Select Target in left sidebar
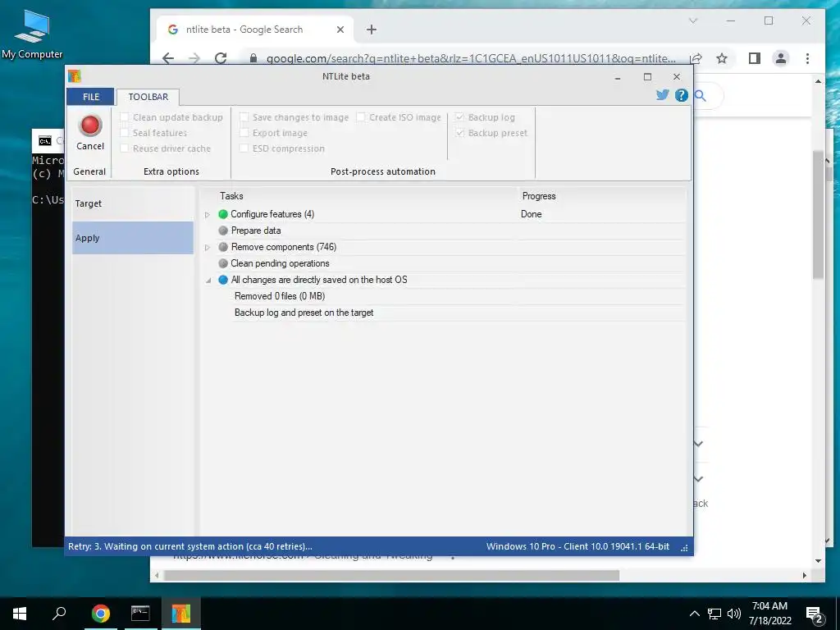The width and height of the screenshot is (840, 630). click(132, 203)
